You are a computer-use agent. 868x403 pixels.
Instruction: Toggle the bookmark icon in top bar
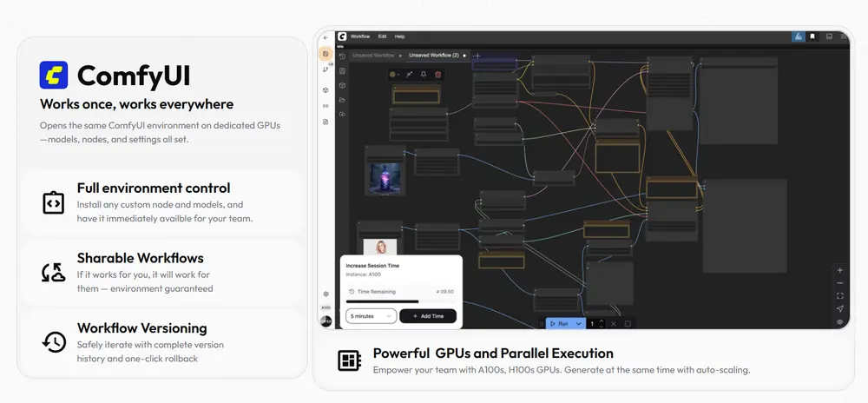812,36
